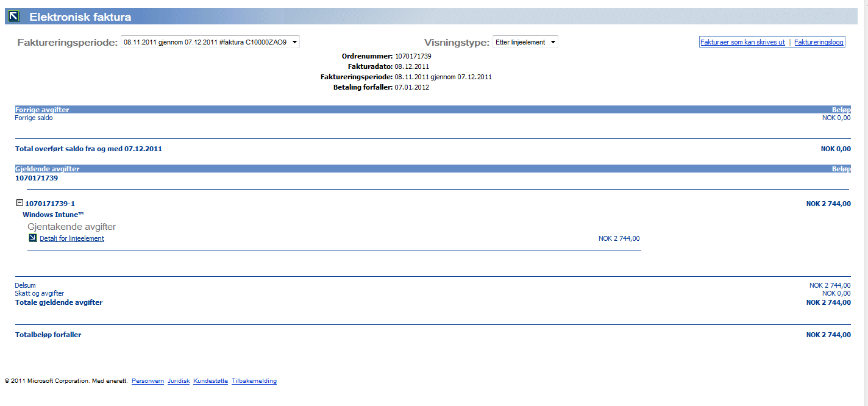Click the Betaling forfaller date 07.01.2012

click(x=412, y=87)
